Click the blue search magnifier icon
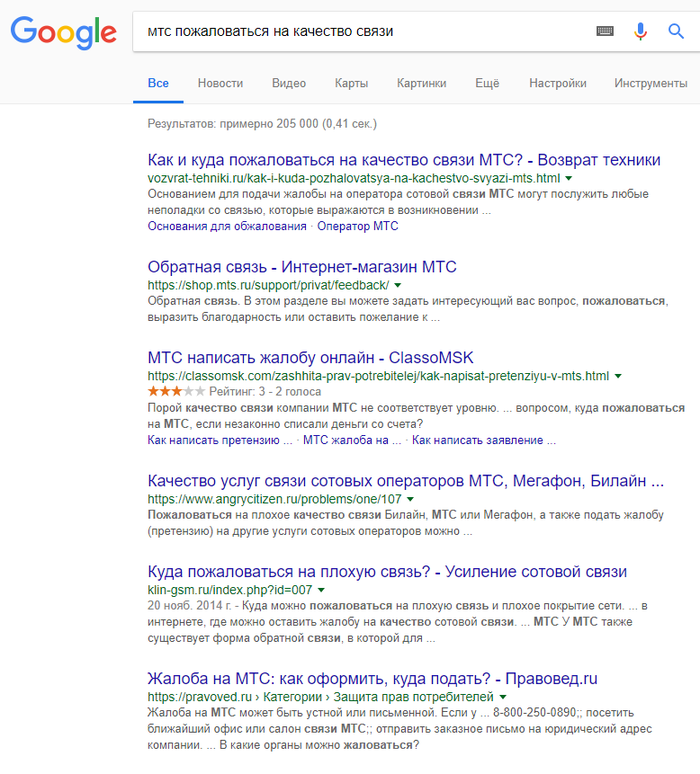The image size is (700, 774). (x=676, y=31)
